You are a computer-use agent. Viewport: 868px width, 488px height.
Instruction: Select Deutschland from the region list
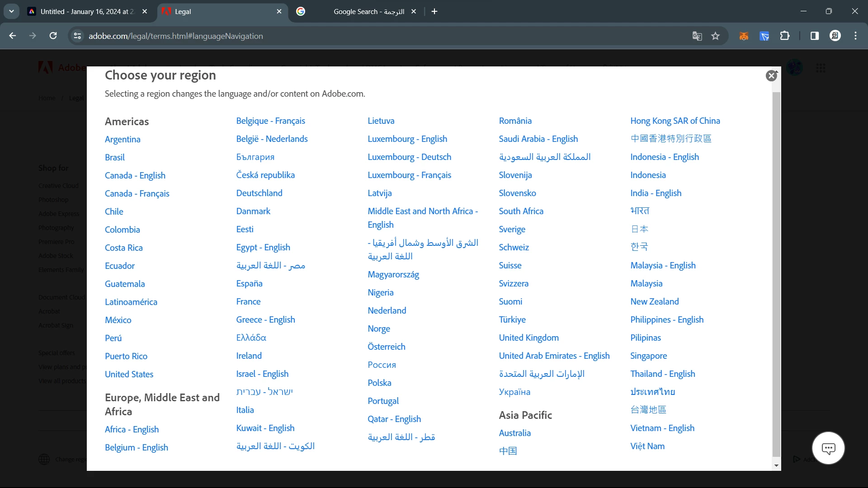259,193
